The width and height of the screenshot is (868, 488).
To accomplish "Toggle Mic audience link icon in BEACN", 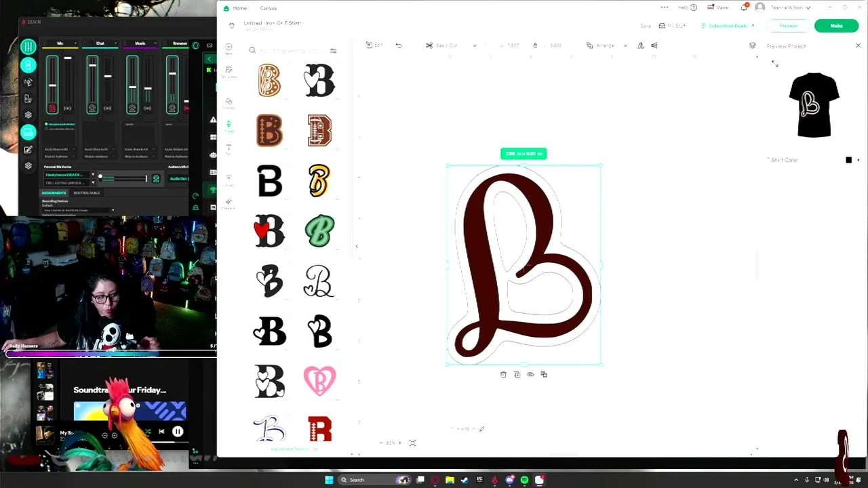I will coord(67,108).
